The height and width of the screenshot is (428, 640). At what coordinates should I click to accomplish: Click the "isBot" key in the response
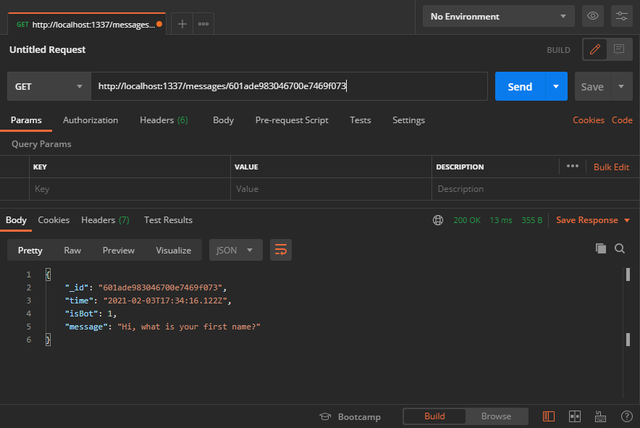[80, 314]
